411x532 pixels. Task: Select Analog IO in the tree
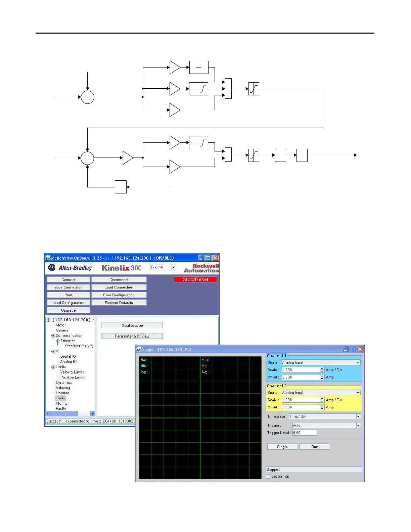click(68, 362)
